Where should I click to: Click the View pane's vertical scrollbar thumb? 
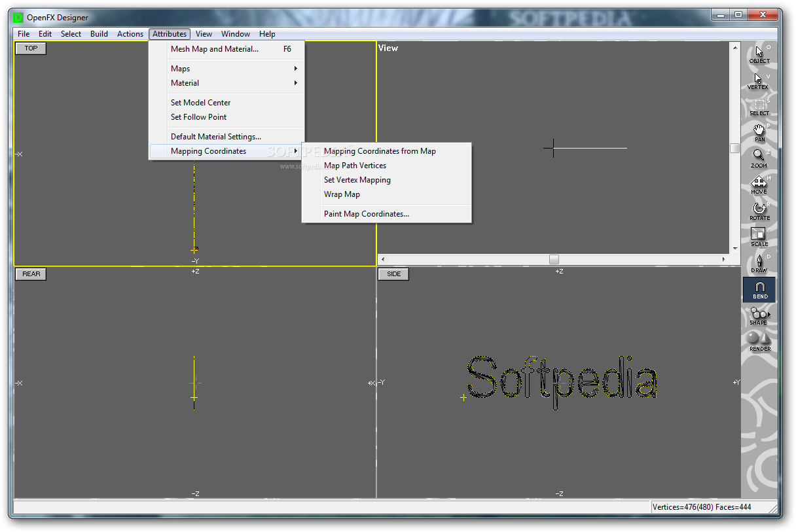735,149
